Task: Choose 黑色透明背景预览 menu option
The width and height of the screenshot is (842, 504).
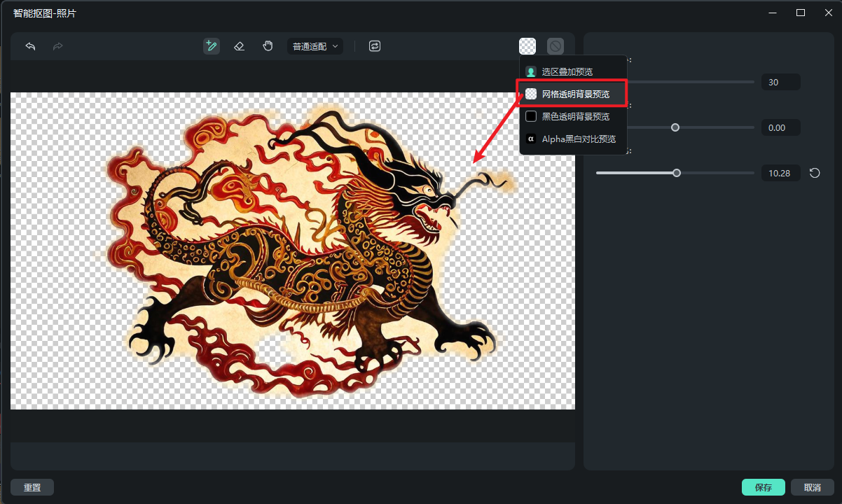Action: [x=573, y=116]
